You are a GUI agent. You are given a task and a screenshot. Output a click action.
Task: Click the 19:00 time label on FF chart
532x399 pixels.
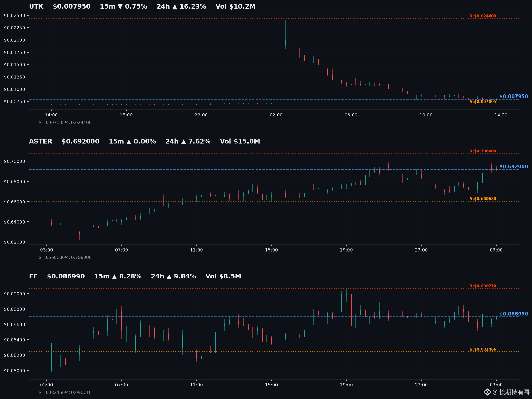coord(346,385)
